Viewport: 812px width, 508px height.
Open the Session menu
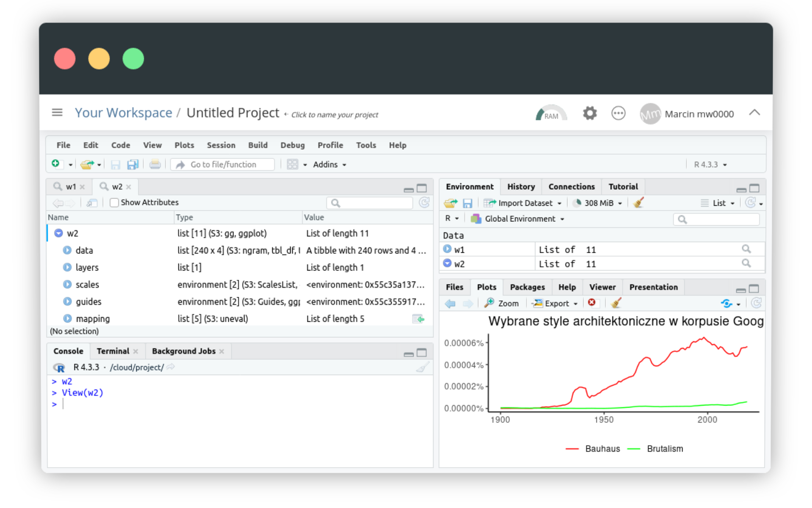(221, 145)
